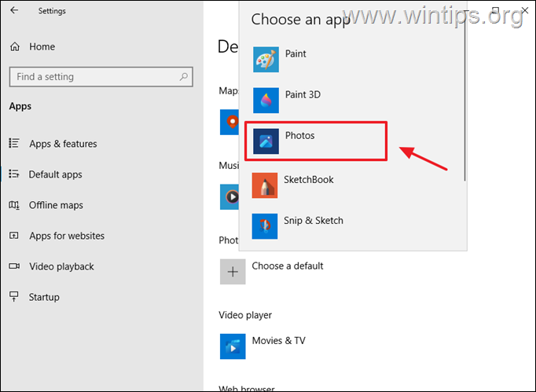Close the Settings window
The image size is (536, 392).
[525, 10]
